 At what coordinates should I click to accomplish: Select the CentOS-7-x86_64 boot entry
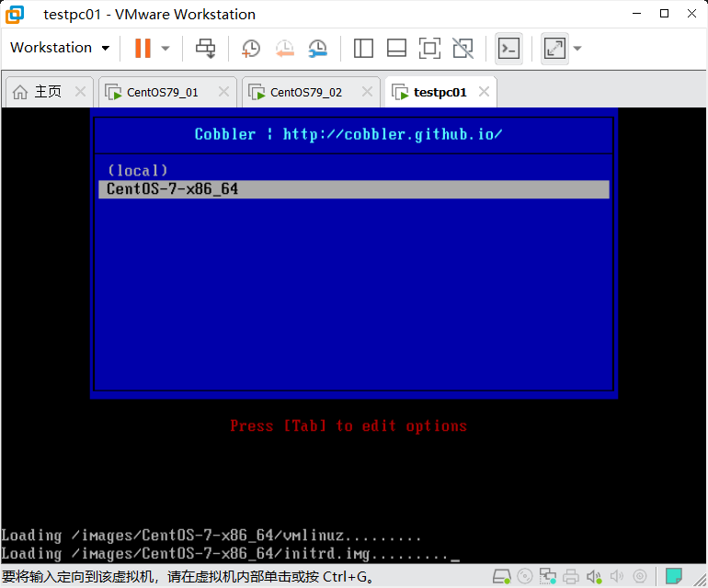click(x=354, y=189)
